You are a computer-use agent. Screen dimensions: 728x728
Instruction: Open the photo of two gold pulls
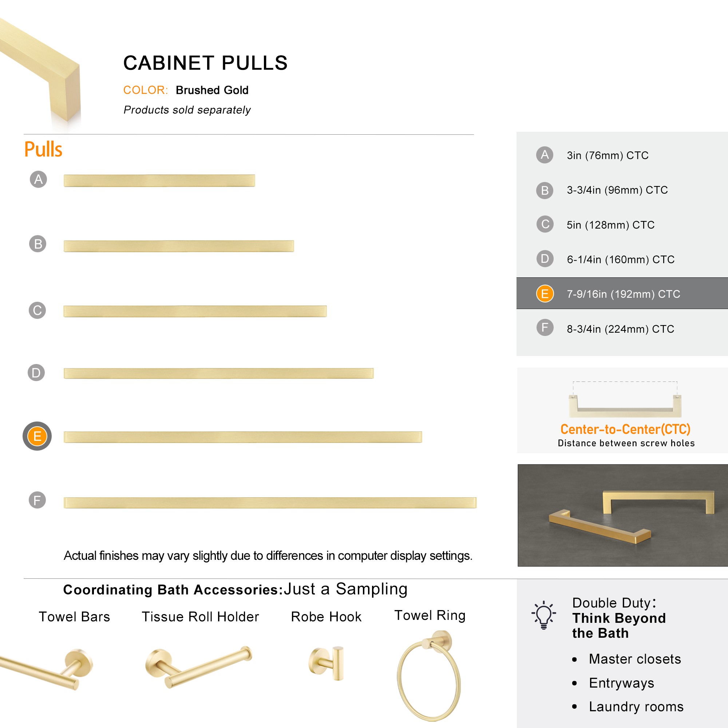coord(622,515)
